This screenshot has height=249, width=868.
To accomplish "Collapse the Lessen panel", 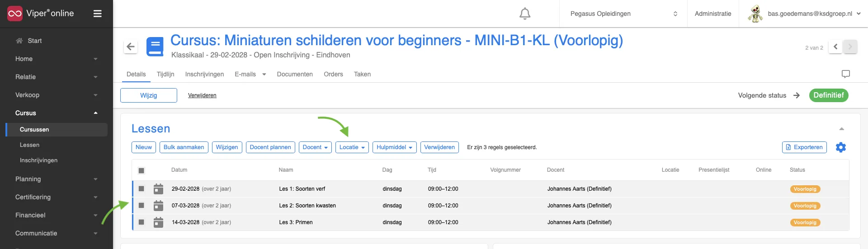I will point(841,129).
